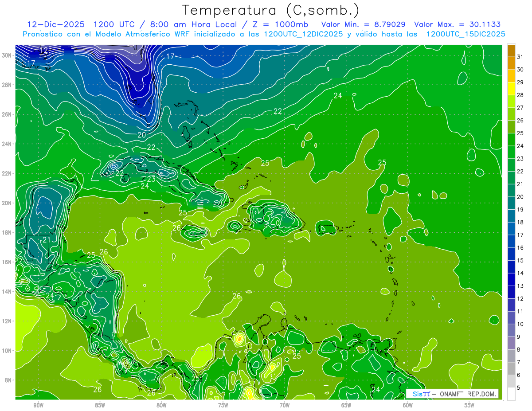Select the "27" value on the colorbar
The width and height of the screenshot is (532, 411).
(x=520, y=108)
